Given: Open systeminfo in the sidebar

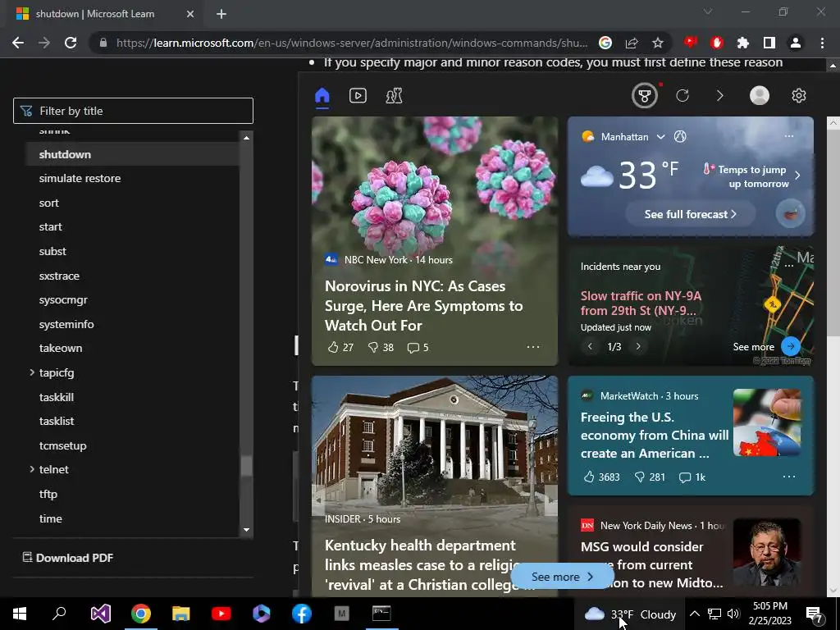Looking at the screenshot, I should (66, 324).
